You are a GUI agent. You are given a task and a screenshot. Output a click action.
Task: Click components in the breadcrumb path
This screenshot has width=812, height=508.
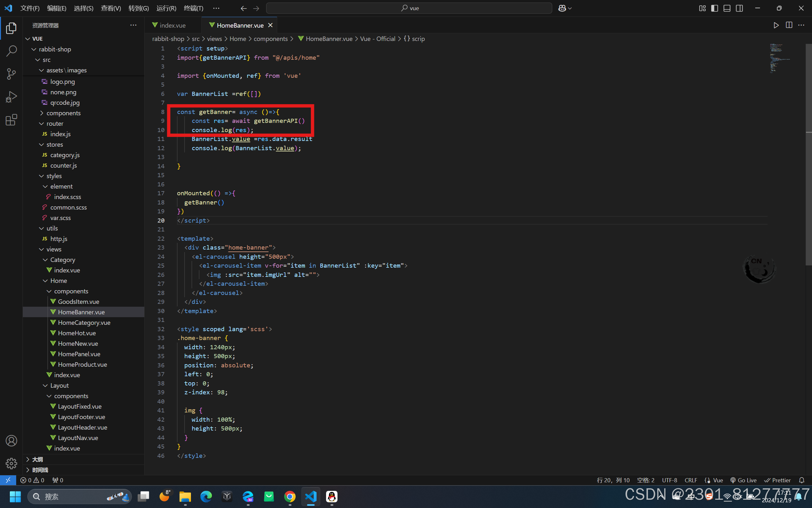pyautogui.click(x=271, y=39)
